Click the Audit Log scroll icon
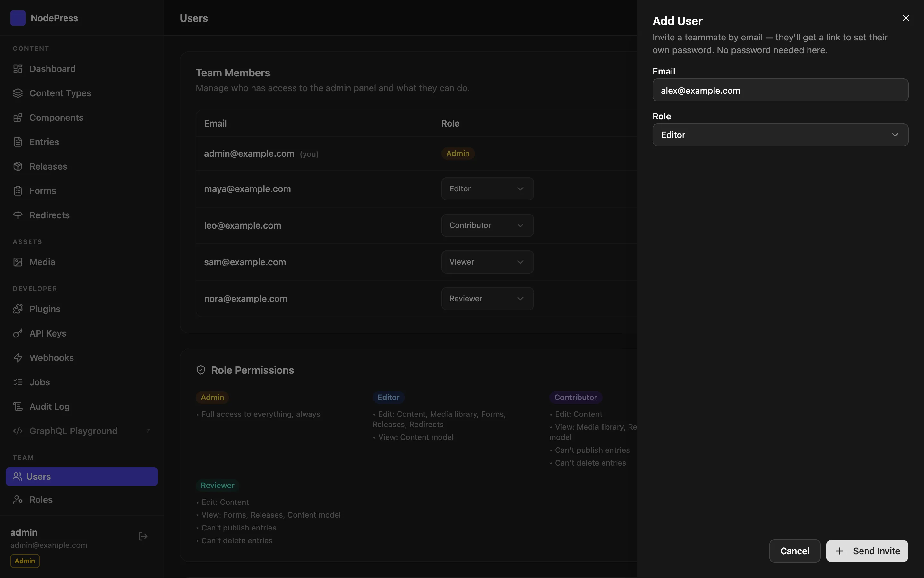Viewport: 924px width, 578px height. click(x=18, y=407)
